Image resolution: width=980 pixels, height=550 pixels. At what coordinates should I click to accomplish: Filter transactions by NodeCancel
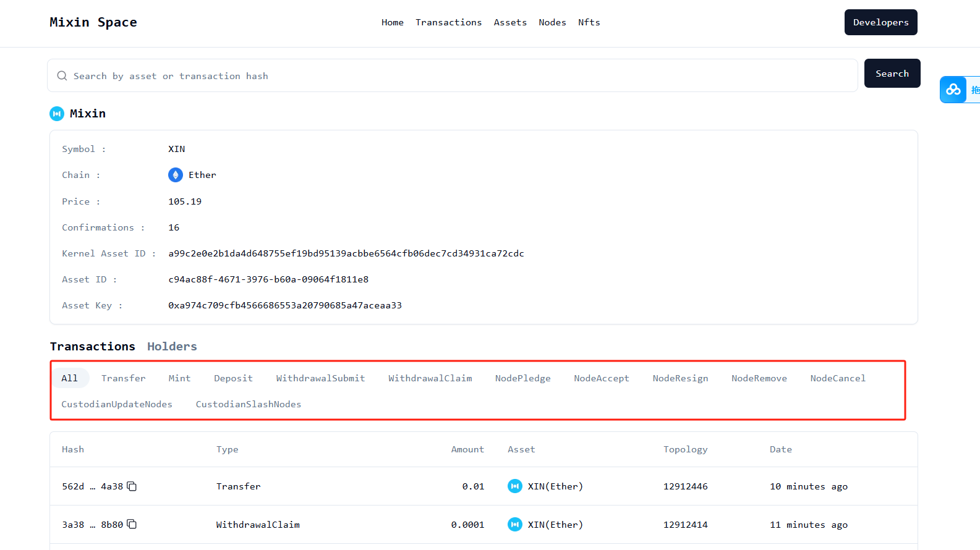tap(838, 378)
